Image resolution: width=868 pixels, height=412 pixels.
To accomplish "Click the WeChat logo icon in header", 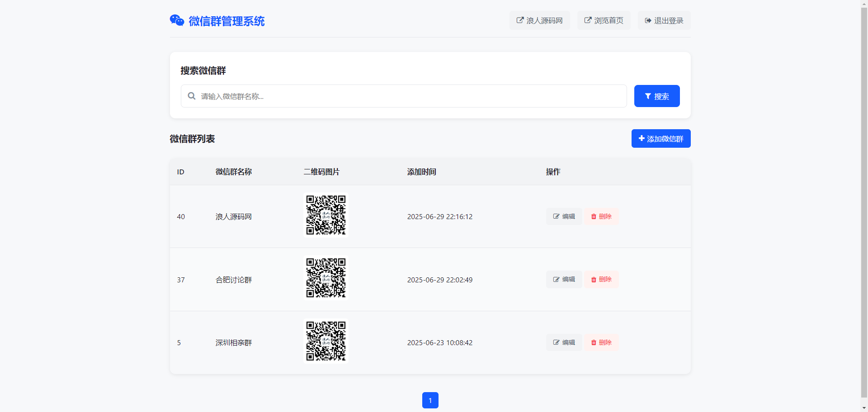I will click(177, 20).
